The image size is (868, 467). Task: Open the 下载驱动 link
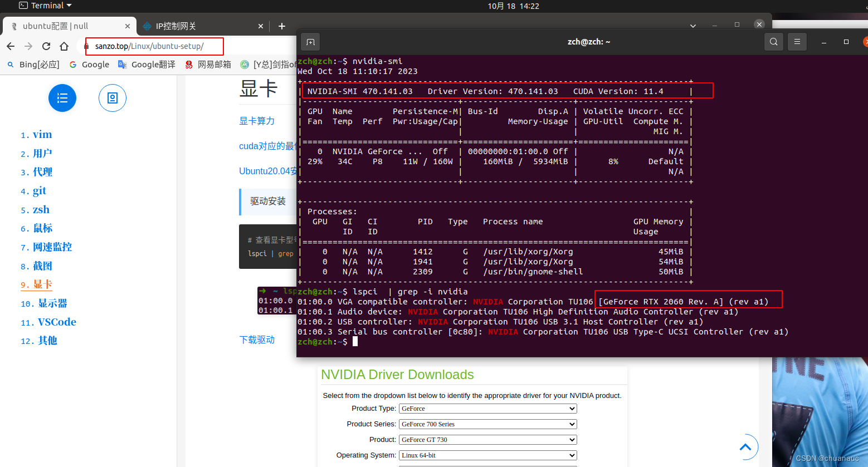[x=257, y=340]
